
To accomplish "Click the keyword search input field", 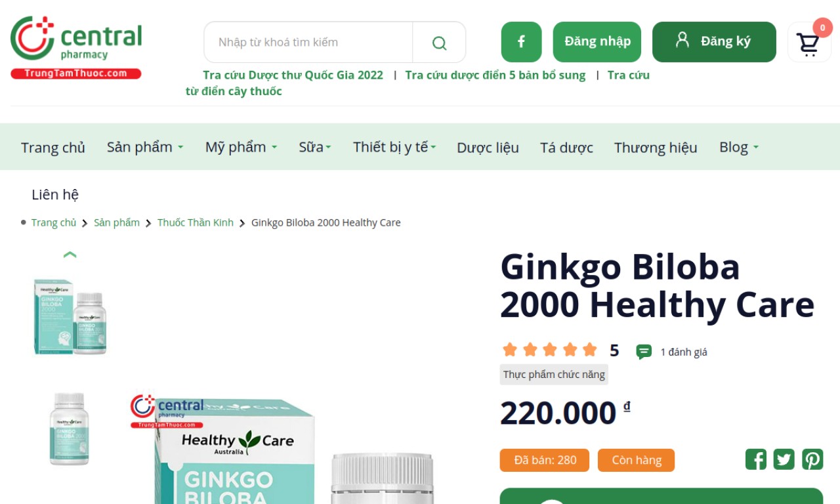I will [308, 43].
